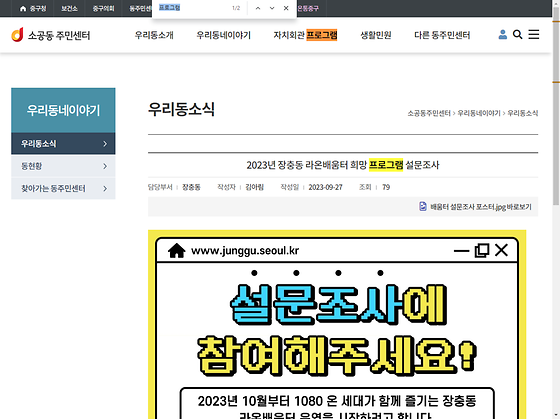Click the 중구청 home icon

coord(23,9)
